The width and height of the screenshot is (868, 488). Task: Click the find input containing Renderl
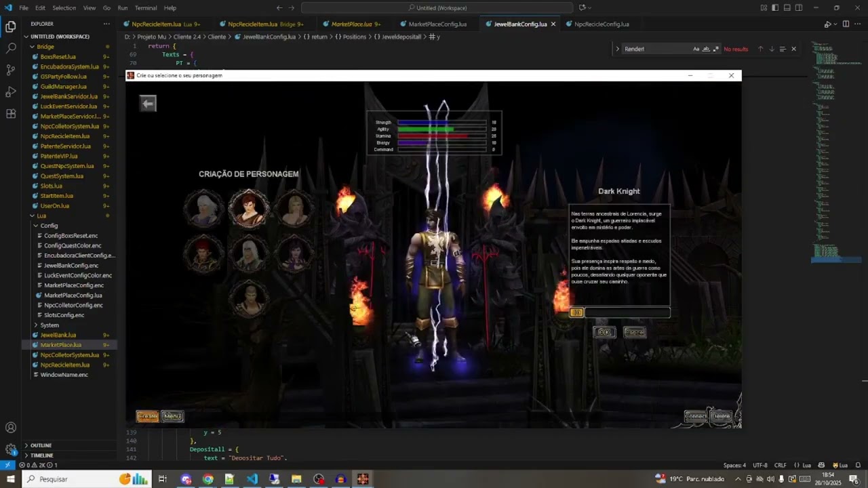click(x=656, y=49)
